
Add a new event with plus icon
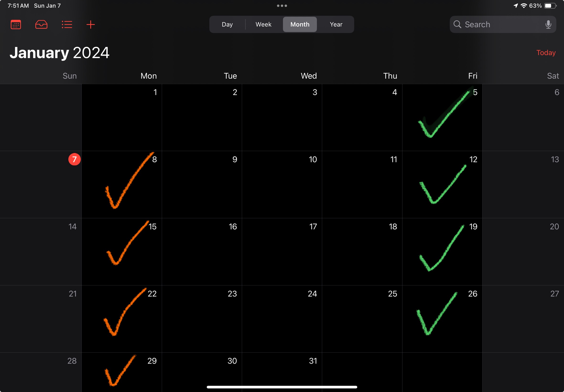[x=91, y=24]
